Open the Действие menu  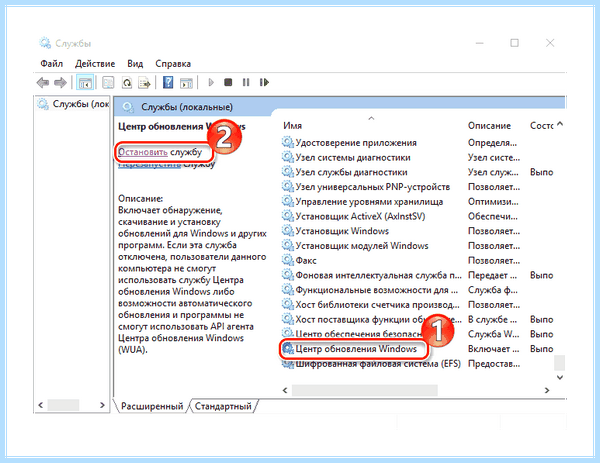[95, 64]
